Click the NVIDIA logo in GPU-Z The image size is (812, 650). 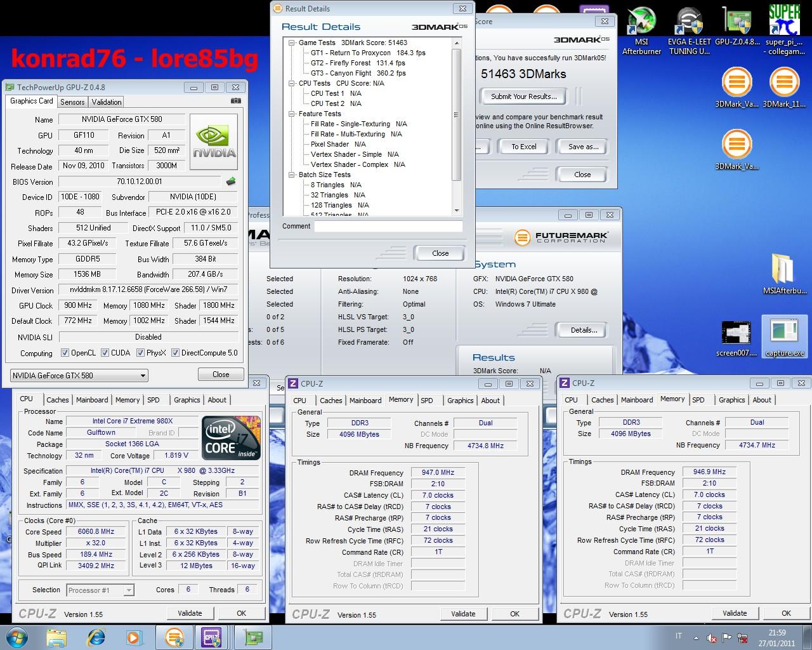click(x=214, y=142)
